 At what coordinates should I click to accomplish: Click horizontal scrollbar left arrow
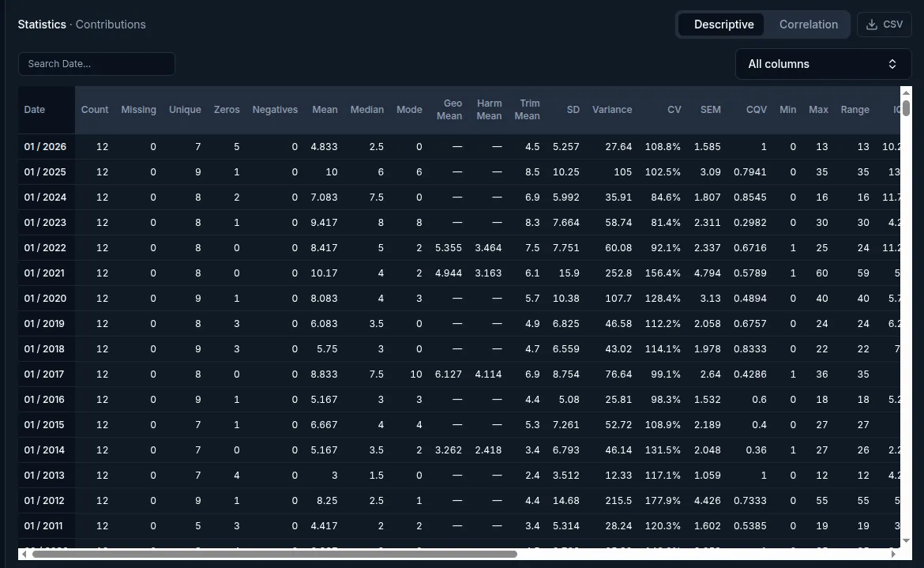click(x=24, y=554)
